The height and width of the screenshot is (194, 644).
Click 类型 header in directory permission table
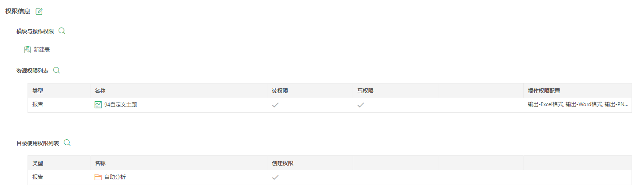(38, 163)
